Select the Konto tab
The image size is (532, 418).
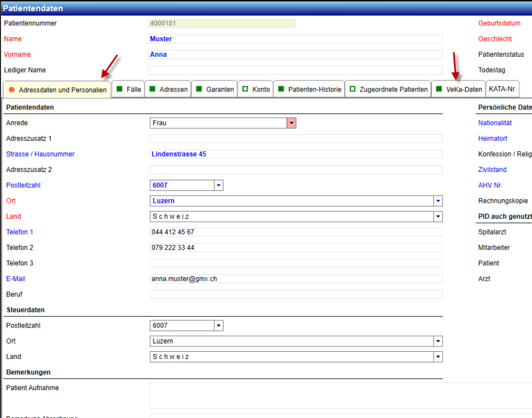pyautogui.click(x=256, y=89)
